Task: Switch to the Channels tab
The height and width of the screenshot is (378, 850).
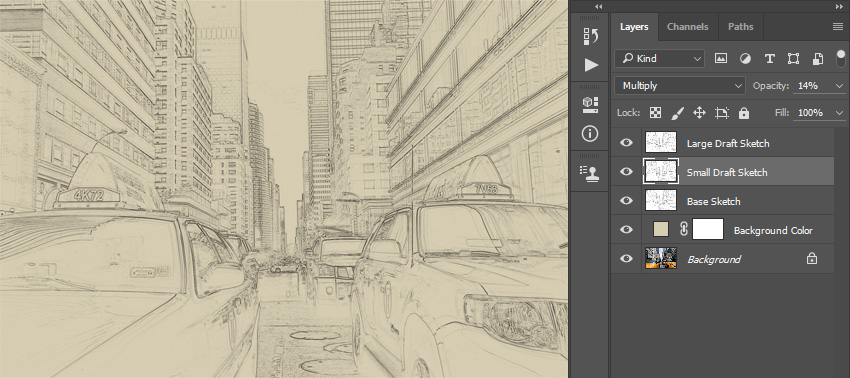Action: point(687,27)
